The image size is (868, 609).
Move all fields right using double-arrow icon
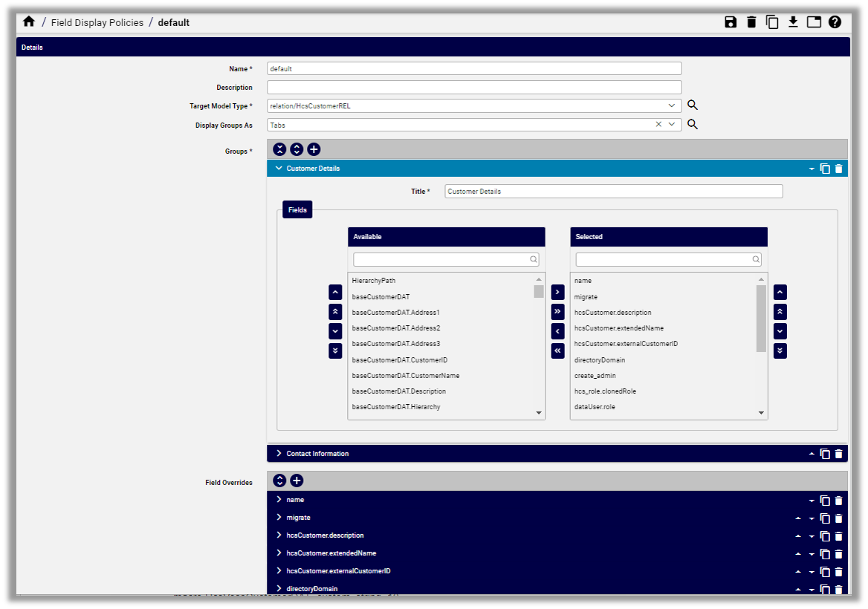tap(557, 311)
